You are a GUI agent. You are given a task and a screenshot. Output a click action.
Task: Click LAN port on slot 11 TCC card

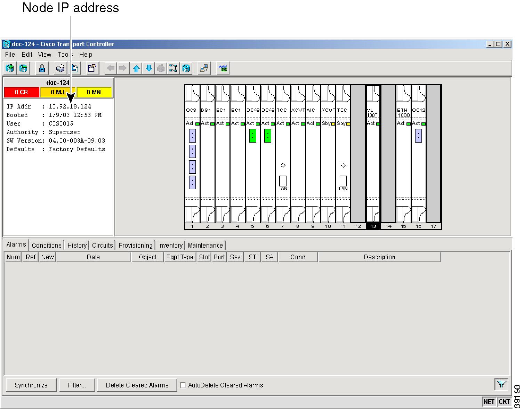tap(343, 181)
